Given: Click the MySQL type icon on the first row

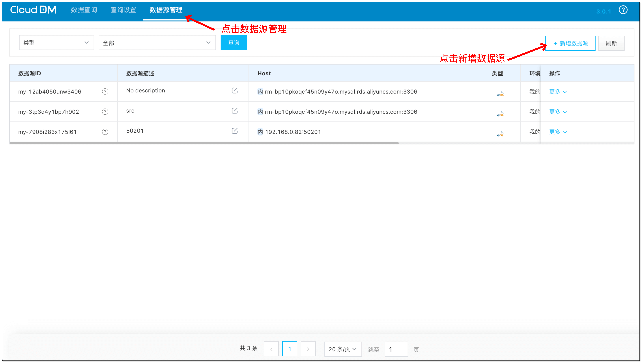Looking at the screenshot, I should tap(500, 93).
